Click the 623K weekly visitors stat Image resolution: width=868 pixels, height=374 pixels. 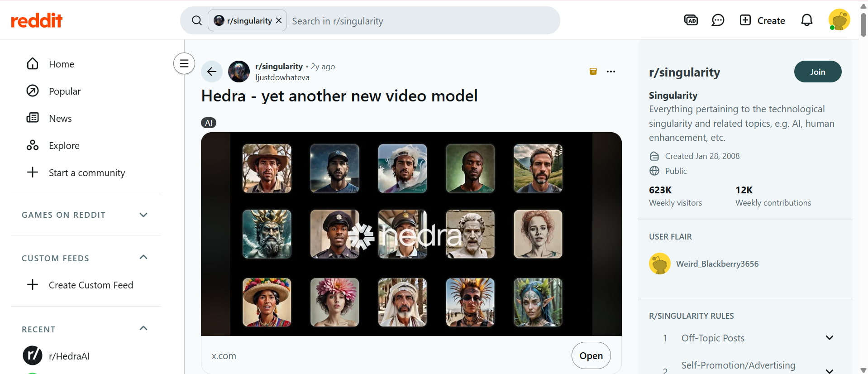tap(676, 196)
